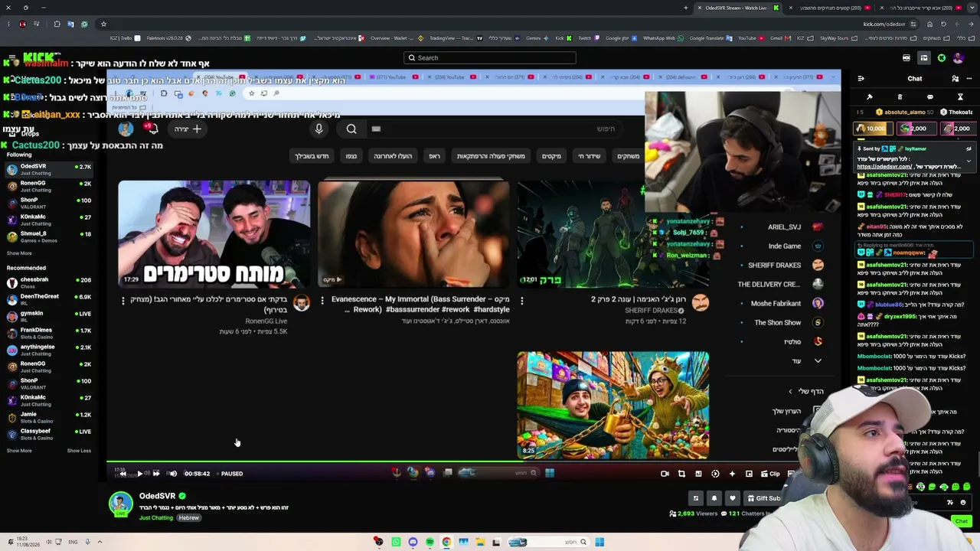Viewport: 980px width, 551px height.
Task: Show hidden tray icons arrow in taskbar
Action: click(x=100, y=542)
